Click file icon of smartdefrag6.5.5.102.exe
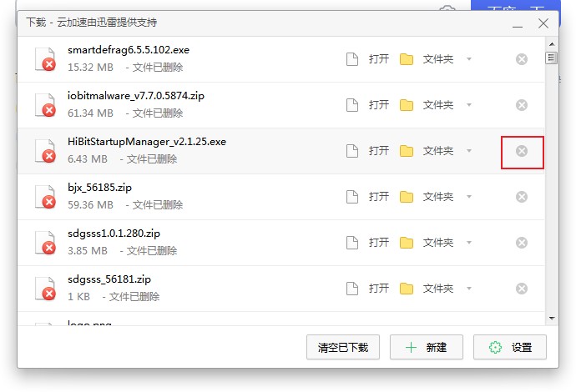Screen dimensions: 576x392 [x=45, y=59]
